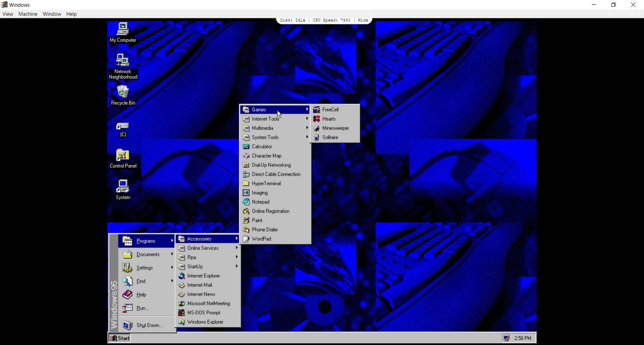Launch Imaging from Accessories

point(275,193)
